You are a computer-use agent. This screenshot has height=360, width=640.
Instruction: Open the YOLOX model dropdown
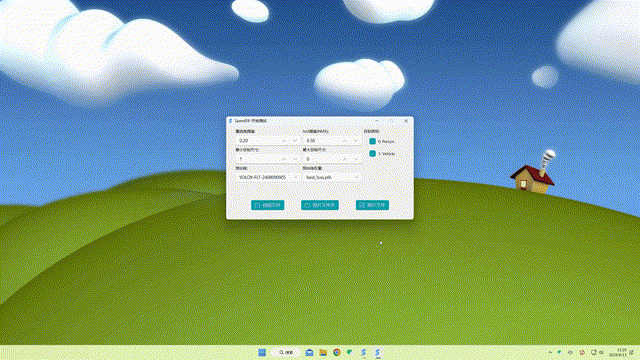[x=268, y=177]
